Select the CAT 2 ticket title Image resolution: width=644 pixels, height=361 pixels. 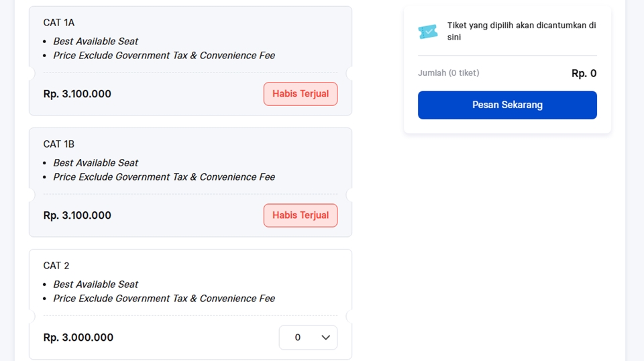click(56, 266)
